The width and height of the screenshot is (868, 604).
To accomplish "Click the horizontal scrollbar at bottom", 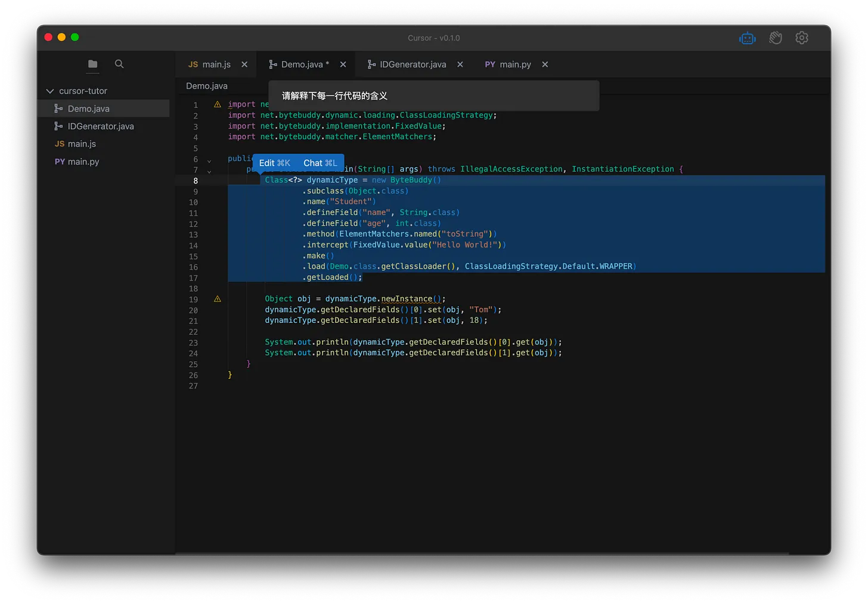I will 482,553.
